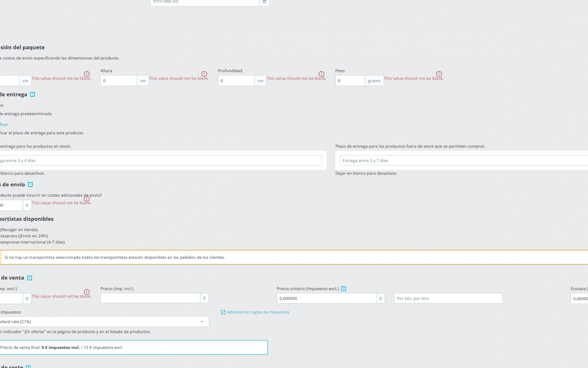The width and height of the screenshot is (588, 368).
Task: Click help icon beside sale price heading
Action: click(30, 278)
